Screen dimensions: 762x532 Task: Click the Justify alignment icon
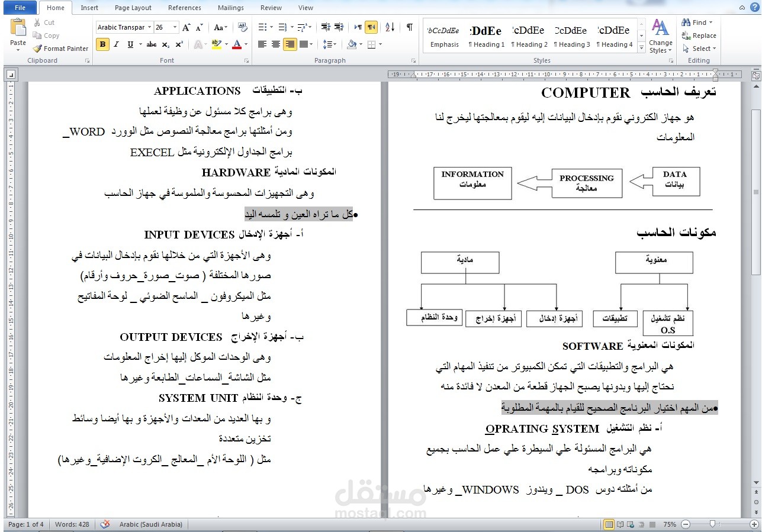[304, 44]
